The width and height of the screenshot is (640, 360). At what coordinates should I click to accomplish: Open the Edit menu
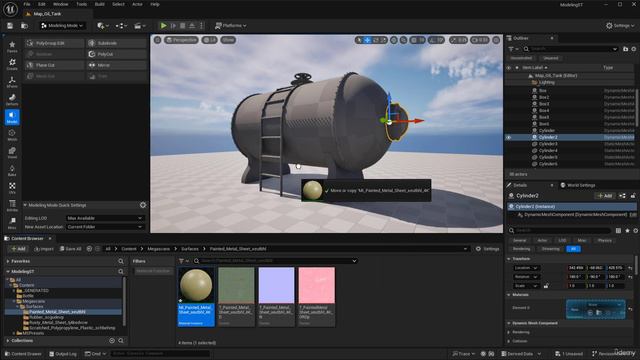point(42,4)
